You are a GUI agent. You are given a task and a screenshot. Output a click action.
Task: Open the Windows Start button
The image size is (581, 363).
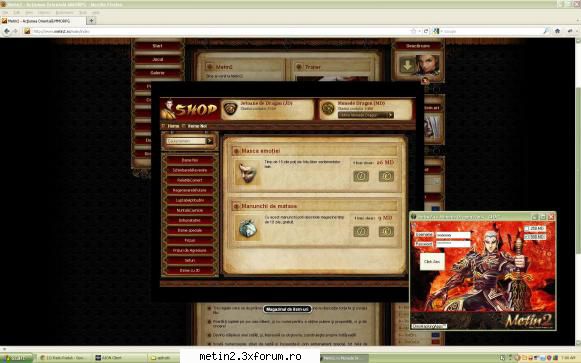(17, 358)
